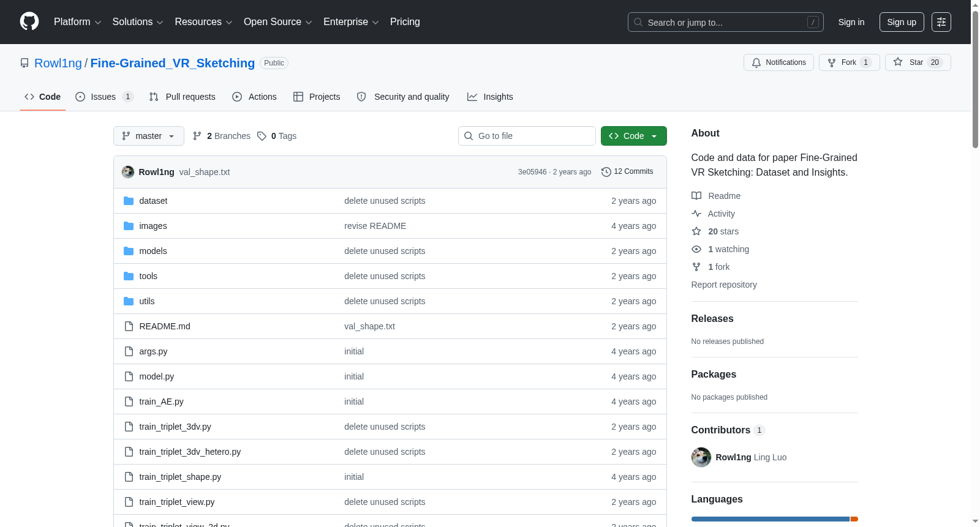Click the bell icon in Notifications button
The height and width of the screenshot is (527, 980).
point(756,62)
